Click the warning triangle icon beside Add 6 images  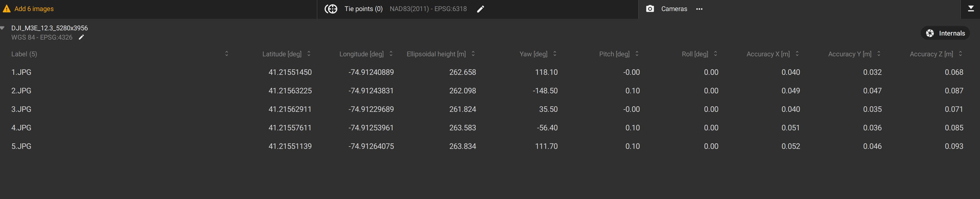click(6, 9)
